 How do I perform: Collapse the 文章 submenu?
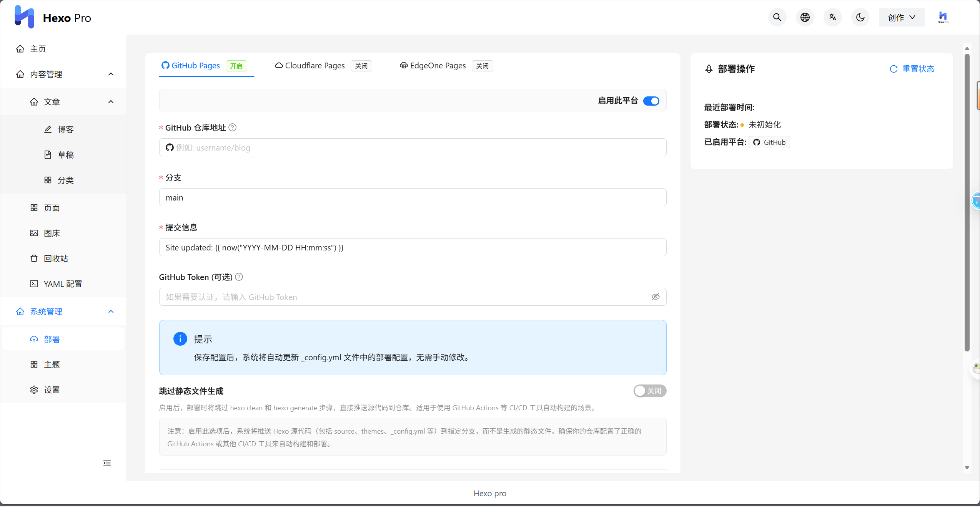64,102
